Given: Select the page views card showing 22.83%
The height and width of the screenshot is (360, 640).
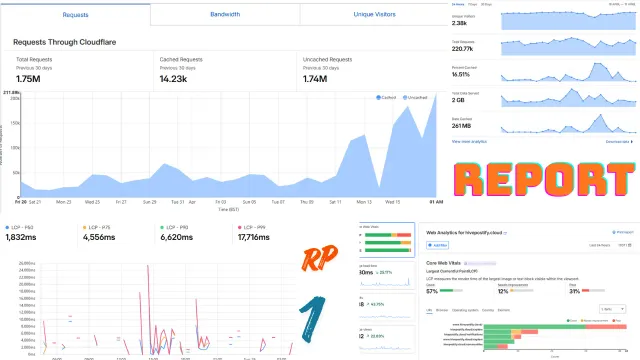Looking at the screenshot, I should pos(387,339).
